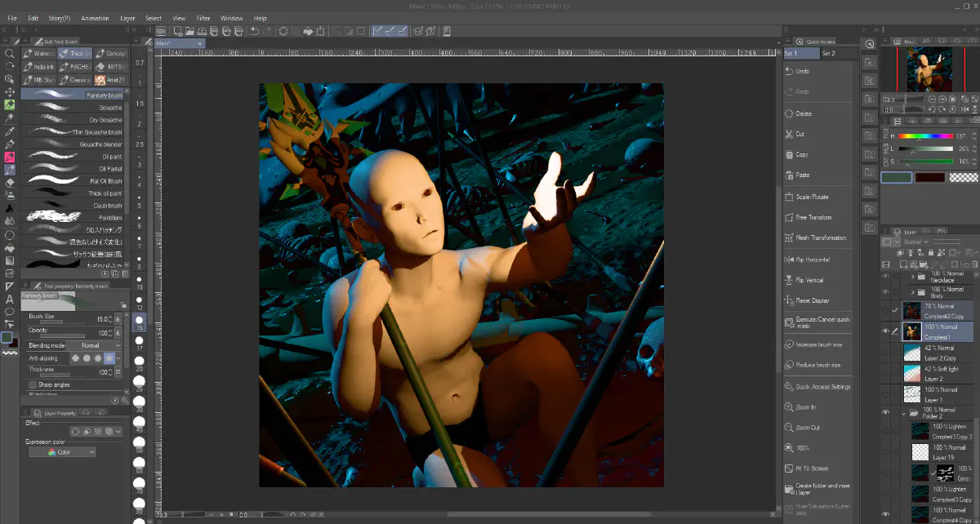Open the Expression color dropdown
980x524 pixels.
[x=62, y=452]
